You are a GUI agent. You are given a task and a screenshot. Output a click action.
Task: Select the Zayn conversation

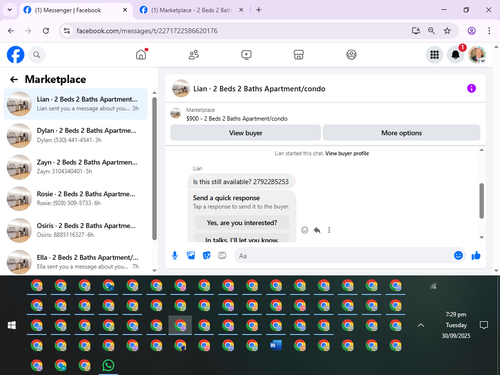75,167
